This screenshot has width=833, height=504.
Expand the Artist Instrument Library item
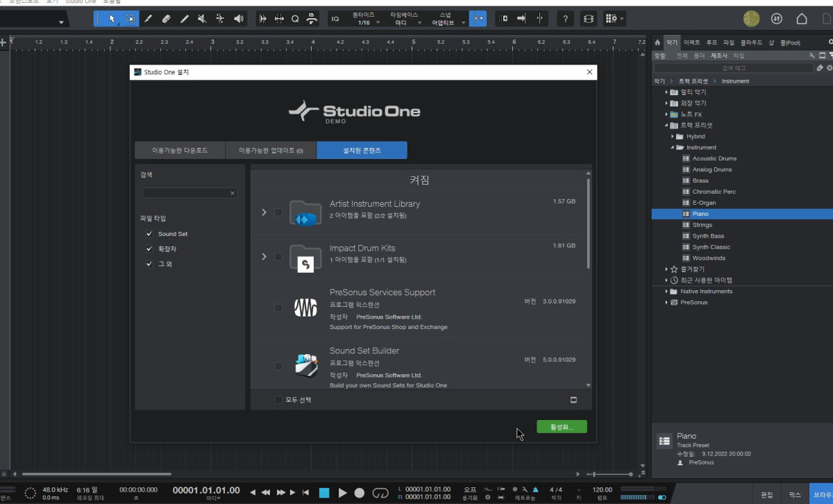(264, 212)
